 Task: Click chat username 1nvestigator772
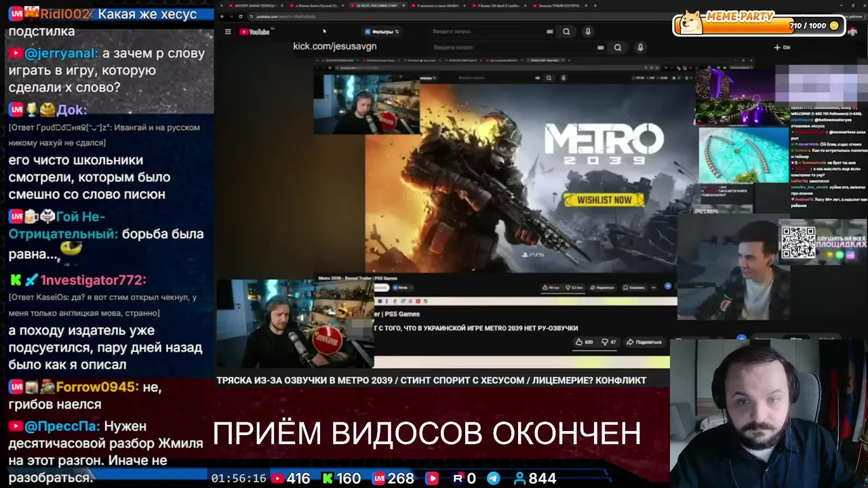pos(93,280)
